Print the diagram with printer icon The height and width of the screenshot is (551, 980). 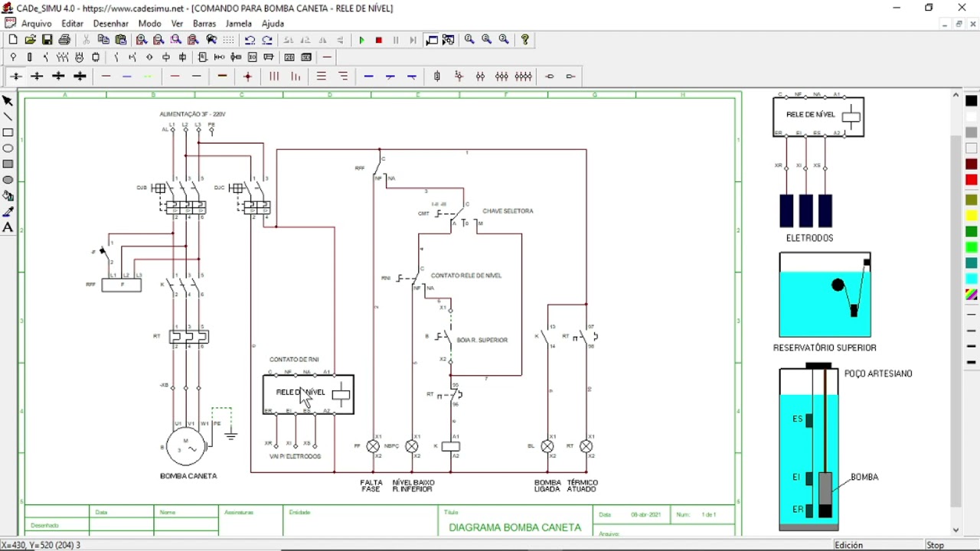point(65,40)
